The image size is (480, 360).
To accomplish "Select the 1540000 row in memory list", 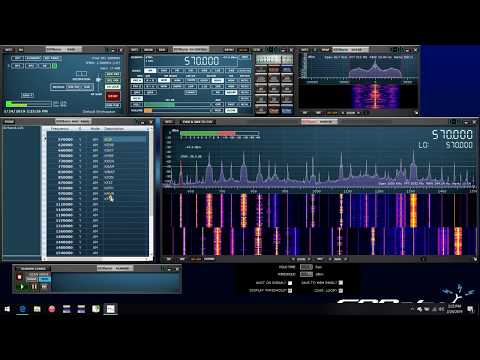I will [x=97, y=253].
